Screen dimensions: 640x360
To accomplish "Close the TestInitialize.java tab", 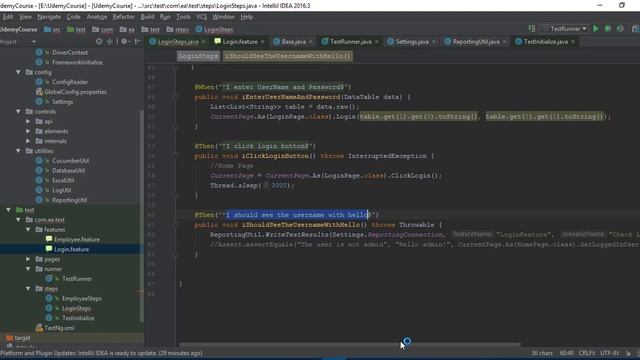I will coord(573,42).
